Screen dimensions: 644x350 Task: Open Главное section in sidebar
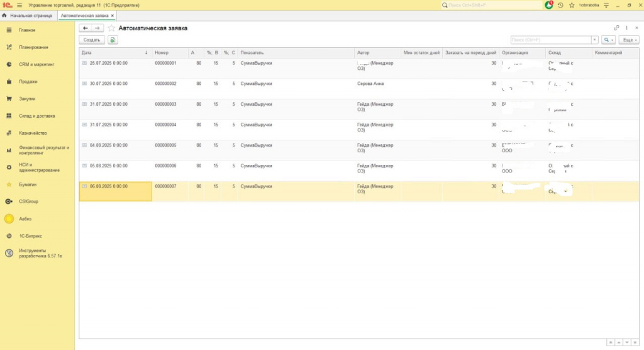[x=37, y=30]
